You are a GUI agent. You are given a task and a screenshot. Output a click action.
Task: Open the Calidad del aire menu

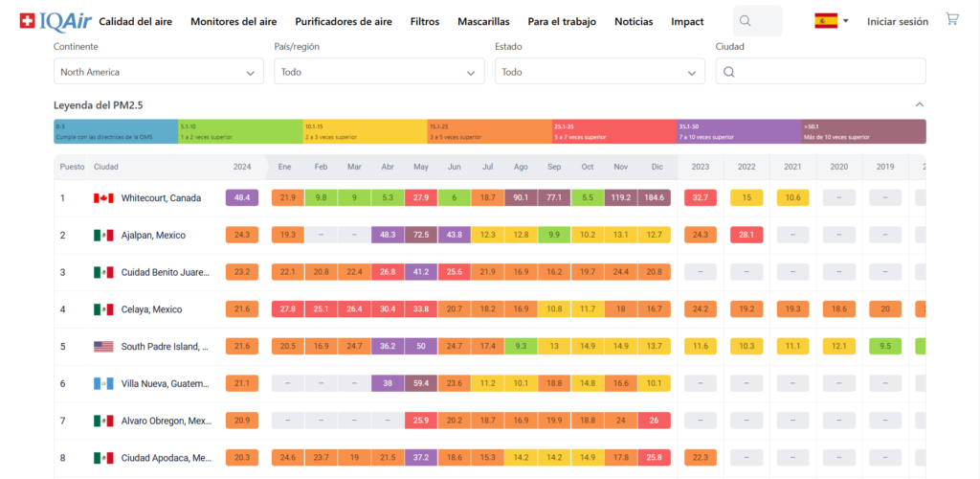[135, 21]
